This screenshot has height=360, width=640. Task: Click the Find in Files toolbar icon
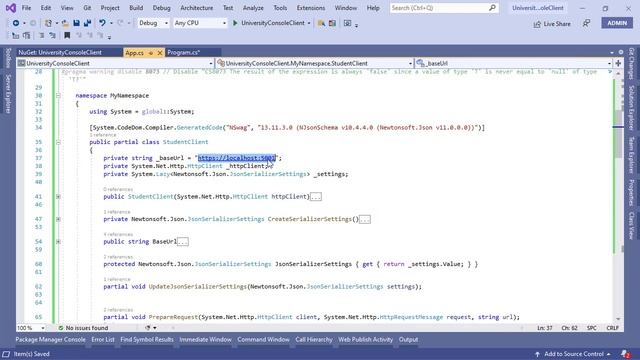(321, 23)
